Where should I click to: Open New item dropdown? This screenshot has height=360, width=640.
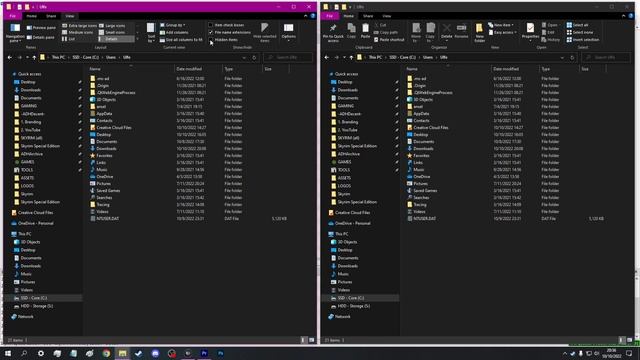point(501,25)
